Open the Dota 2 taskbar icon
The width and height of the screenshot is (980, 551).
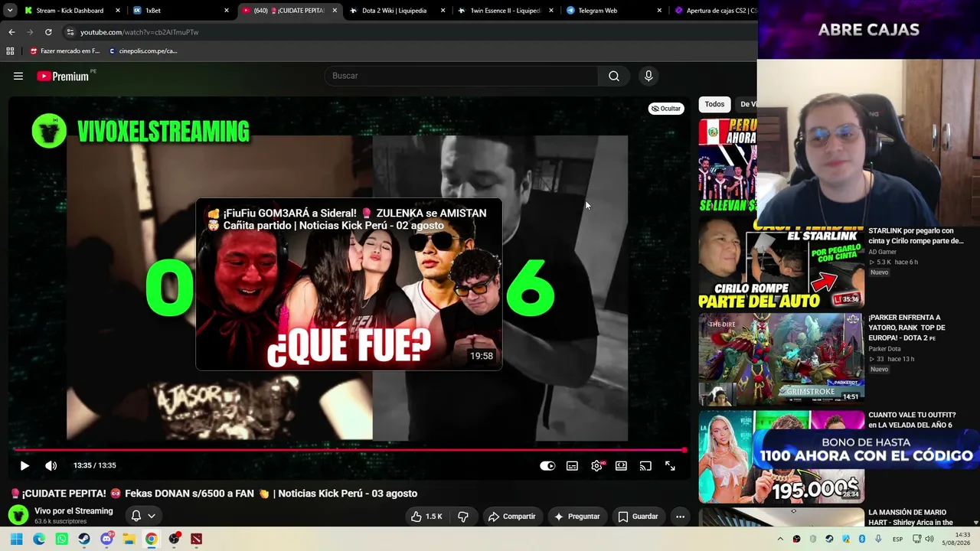coord(197,539)
